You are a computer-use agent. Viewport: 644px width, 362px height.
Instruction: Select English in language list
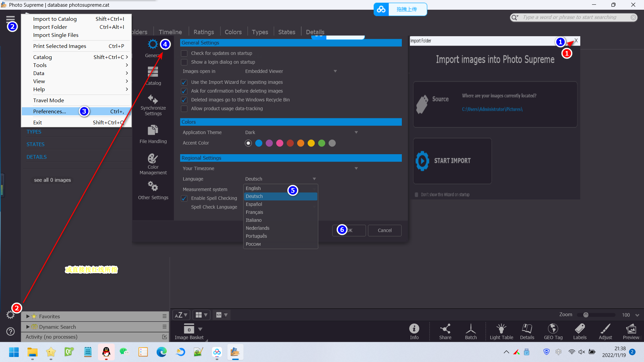point(280,188)
